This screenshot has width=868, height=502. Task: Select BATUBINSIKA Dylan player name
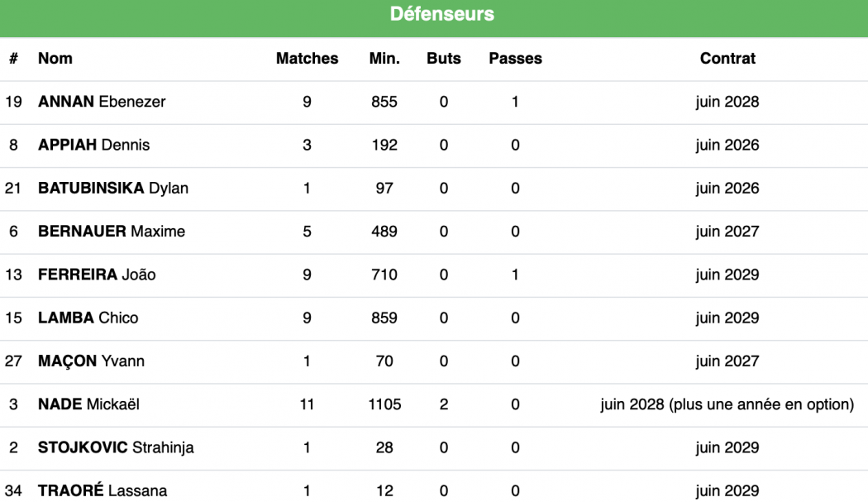(113, 189)
